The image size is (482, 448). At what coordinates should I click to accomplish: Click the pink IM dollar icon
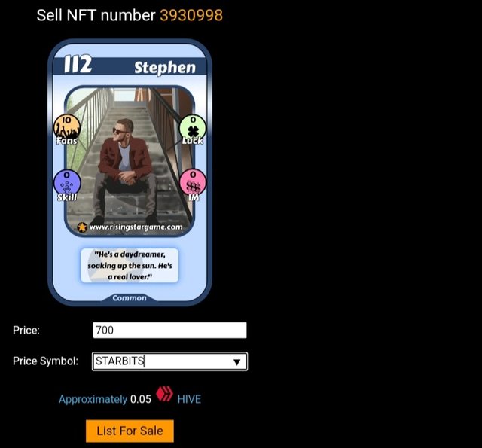click(193, 184)
